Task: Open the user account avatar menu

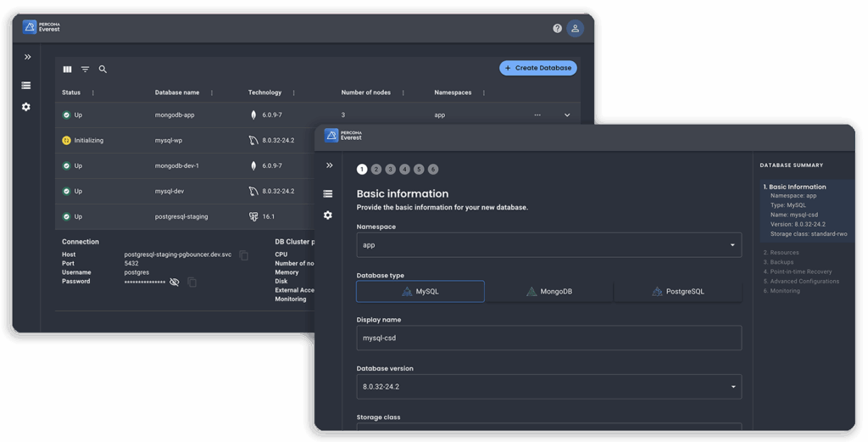Action: 576,28
